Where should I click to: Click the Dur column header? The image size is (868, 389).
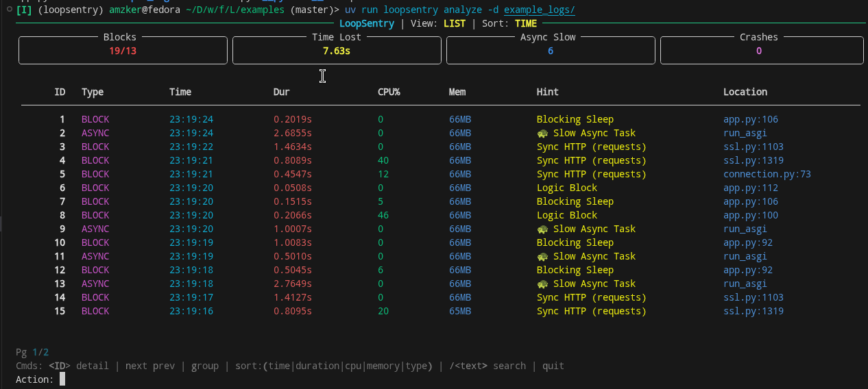tap(282, 92)
